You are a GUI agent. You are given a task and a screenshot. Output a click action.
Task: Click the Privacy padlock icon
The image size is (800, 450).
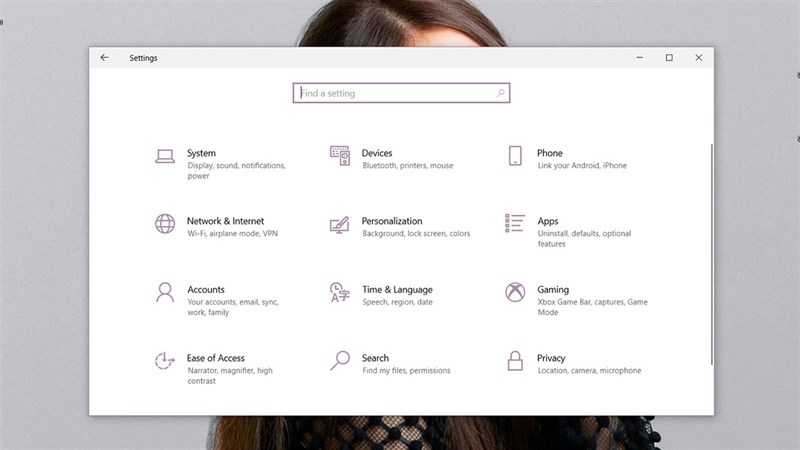click(515, 361)
